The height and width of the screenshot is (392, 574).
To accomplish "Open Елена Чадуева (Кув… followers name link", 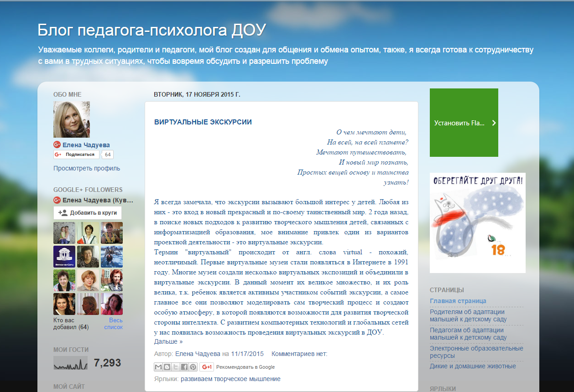I will coord(98,200).
